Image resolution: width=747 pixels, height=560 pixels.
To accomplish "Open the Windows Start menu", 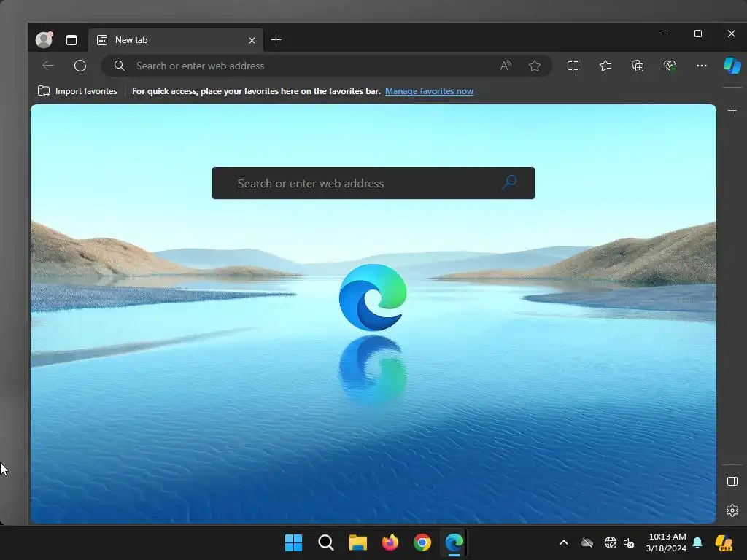I will (x=293, y=542).
